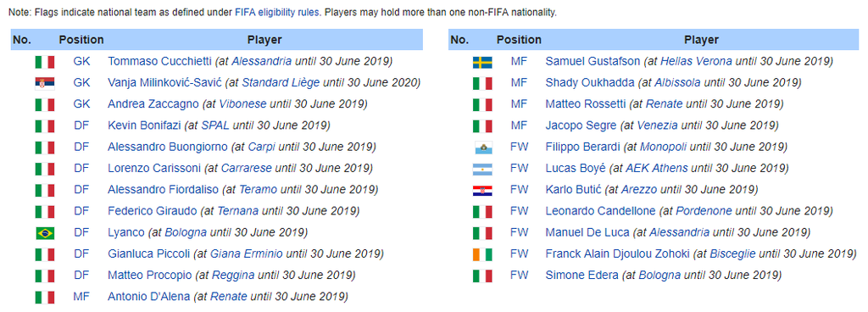Click the Croatian flag beside Karlo Butić
This screenshot has width=868, height=312.
tap(482, 190)
